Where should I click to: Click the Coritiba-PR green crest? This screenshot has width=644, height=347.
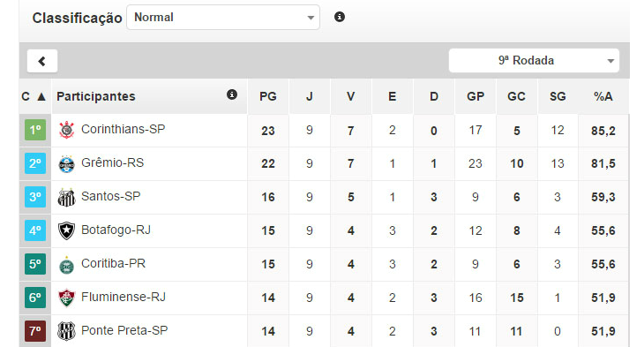(x=66, y=265)
